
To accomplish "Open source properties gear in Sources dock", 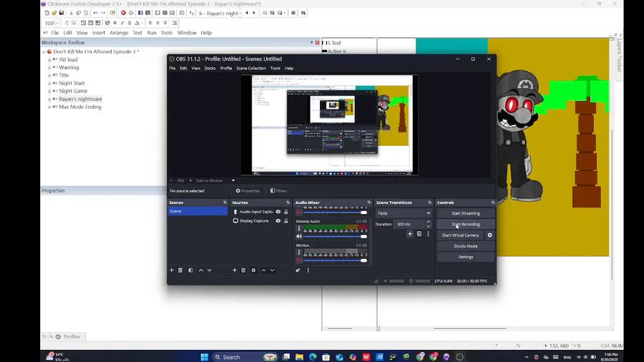I will coord(253,270).
